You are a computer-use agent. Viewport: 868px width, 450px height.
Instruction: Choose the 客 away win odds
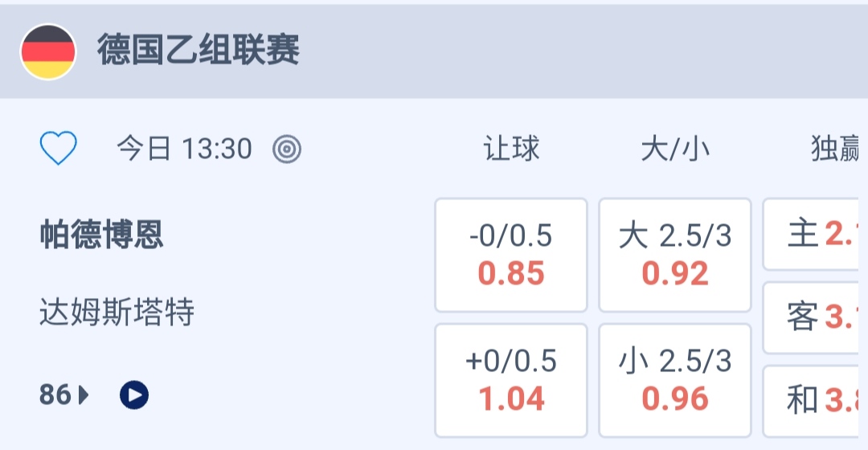point(816,317)
